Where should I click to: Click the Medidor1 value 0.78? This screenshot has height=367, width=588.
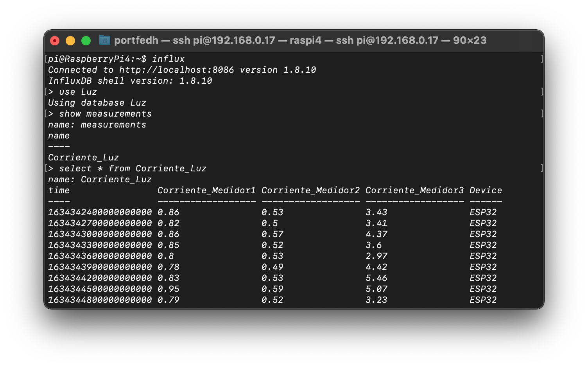pos(168,267)
